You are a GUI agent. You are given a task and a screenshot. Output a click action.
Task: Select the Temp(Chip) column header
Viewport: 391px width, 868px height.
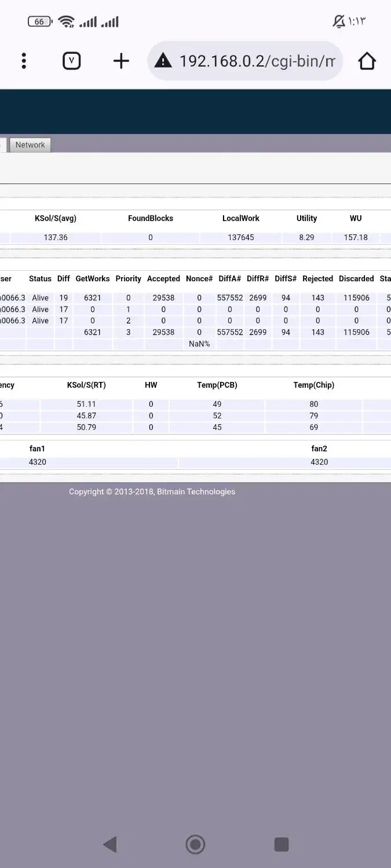[313, 385]
